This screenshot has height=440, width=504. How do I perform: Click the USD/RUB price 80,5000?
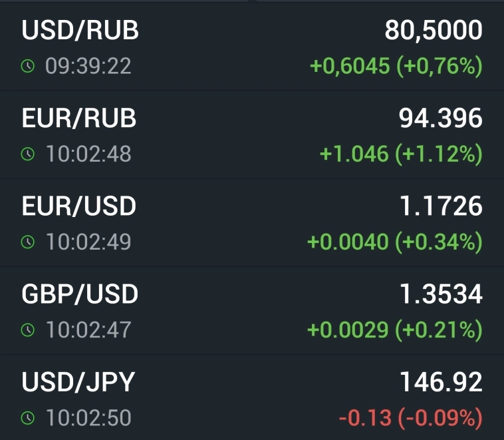(x=434, y=31)
